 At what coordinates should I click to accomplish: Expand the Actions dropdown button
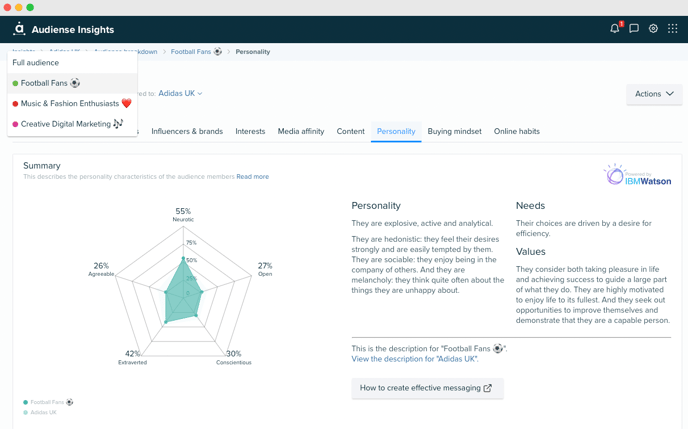point(654,94)
